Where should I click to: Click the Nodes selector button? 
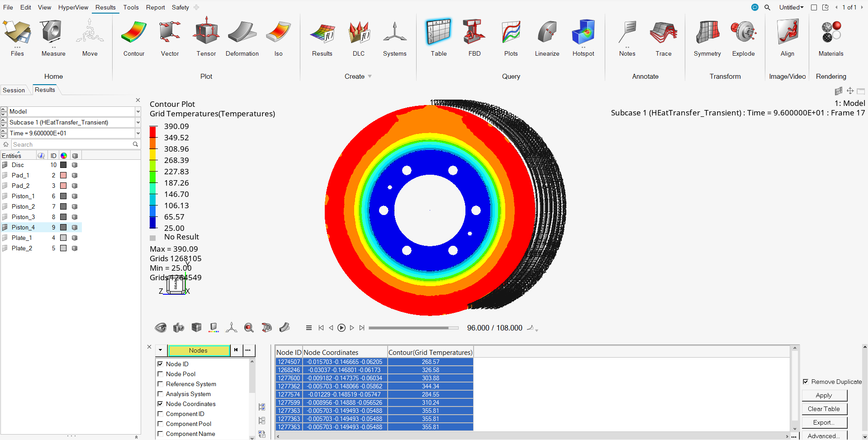pyautogui.click(x=199, y=350)
